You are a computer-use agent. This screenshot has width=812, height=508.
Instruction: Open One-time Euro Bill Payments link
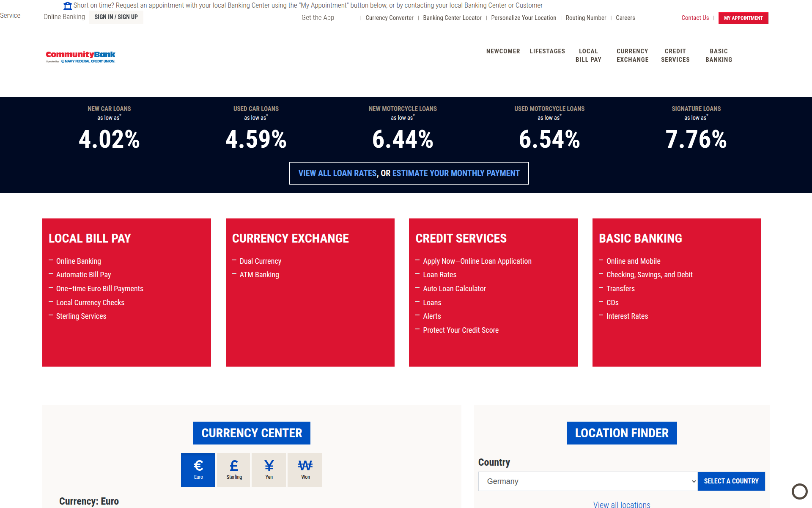tap(99, 289)
